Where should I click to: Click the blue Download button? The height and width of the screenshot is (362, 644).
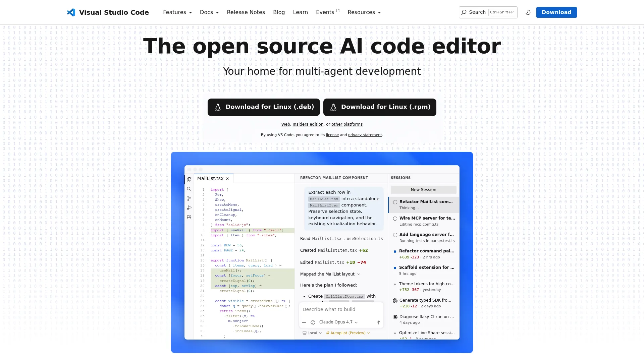(556, 12)
